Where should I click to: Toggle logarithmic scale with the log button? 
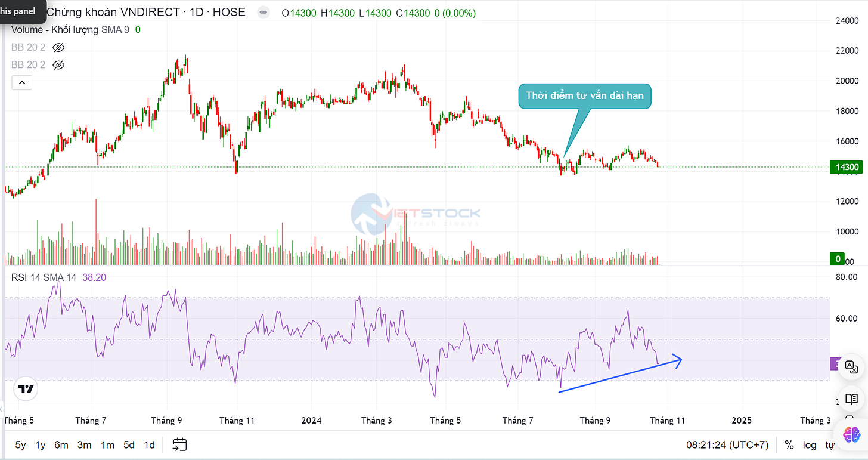(810, 445)
